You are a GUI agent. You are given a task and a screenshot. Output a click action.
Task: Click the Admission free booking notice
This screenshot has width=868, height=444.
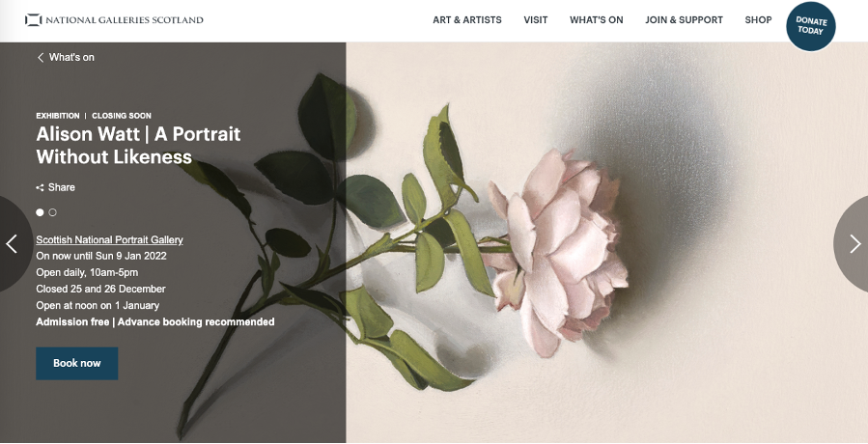point(155,321)
